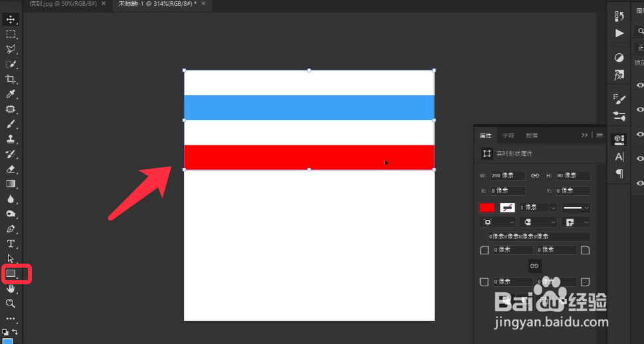Swap foreground and background colors

point(15,331)
